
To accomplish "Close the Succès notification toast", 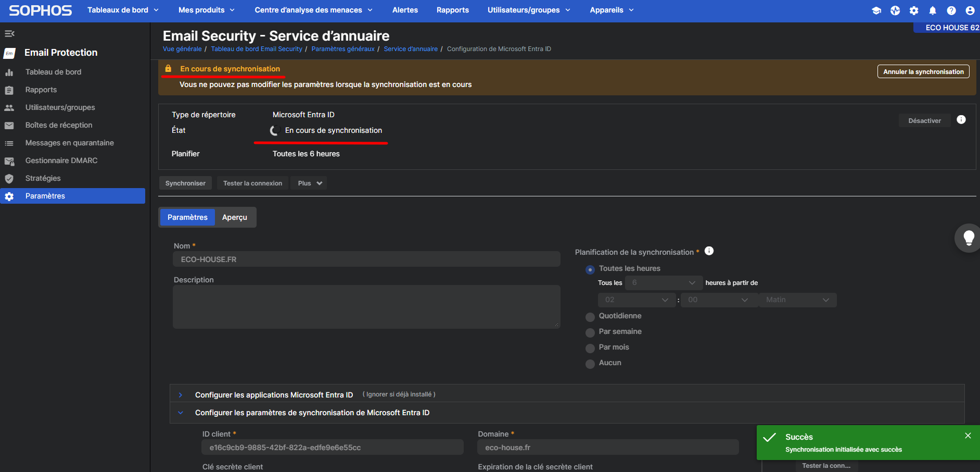I will click(x=968, y=436).
